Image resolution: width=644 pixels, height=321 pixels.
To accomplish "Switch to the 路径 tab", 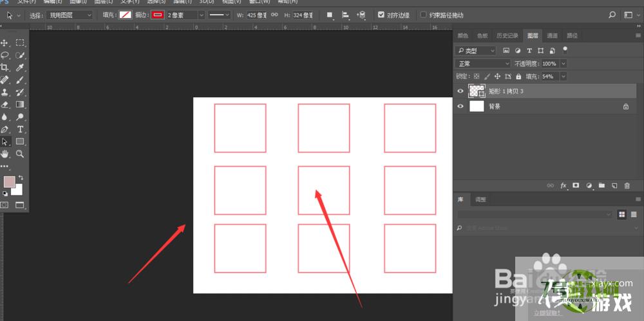I will coord(572,36).
